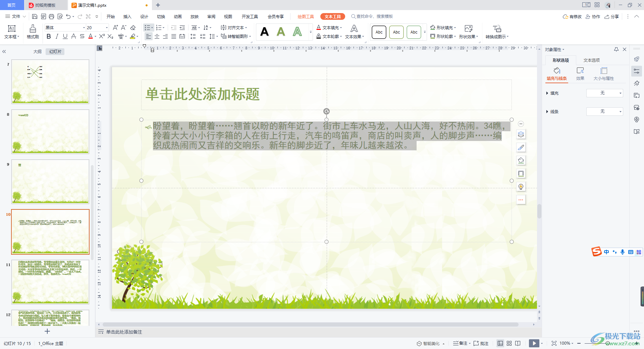This screenshot has height=349, width=644.
Task: Open Size & Properties (大小与属性) section
Action: pyautogui.click(x=604, y=74)
